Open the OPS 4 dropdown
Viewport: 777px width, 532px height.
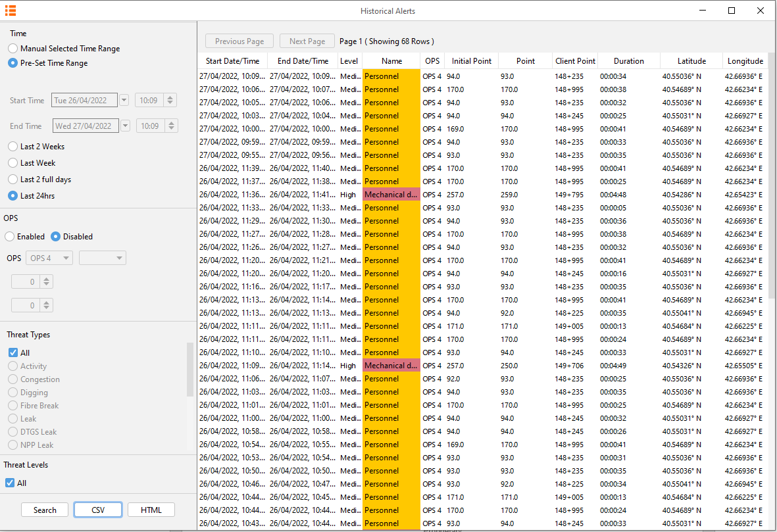pos(49,258)
